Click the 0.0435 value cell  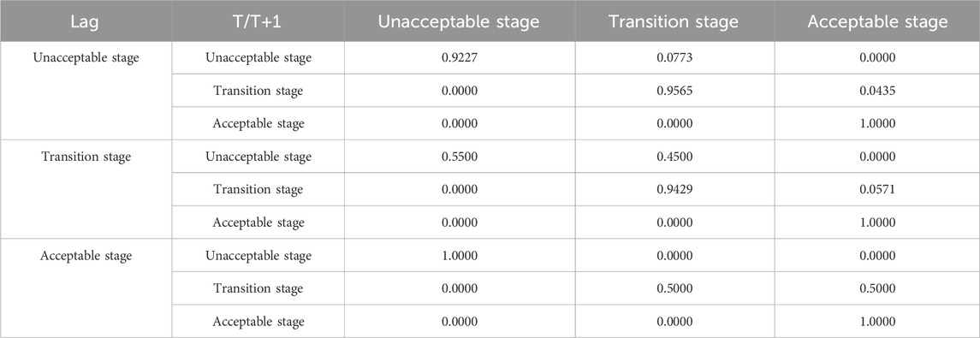[877, 92]
